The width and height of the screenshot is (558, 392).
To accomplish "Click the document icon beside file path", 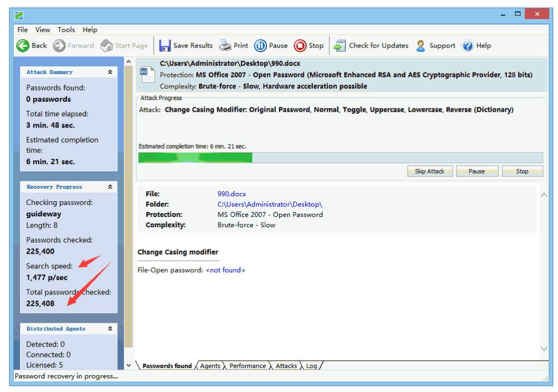I will [x=147, y=74].
